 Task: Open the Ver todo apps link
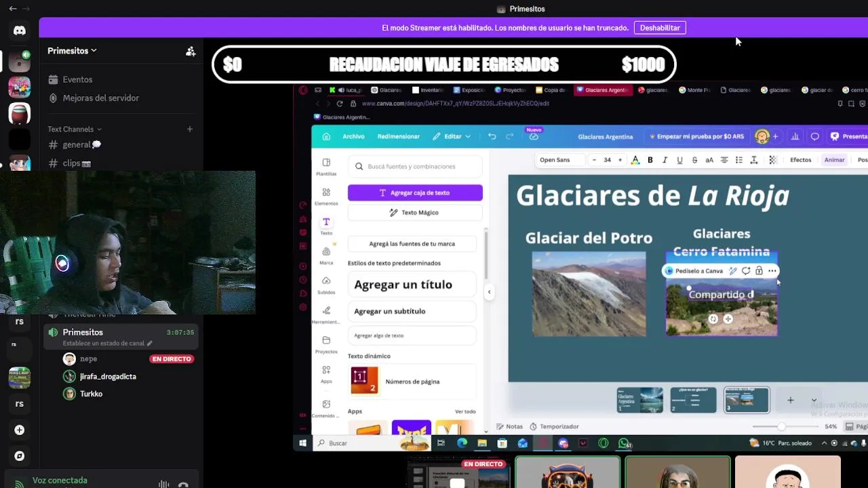click(465, 411)
